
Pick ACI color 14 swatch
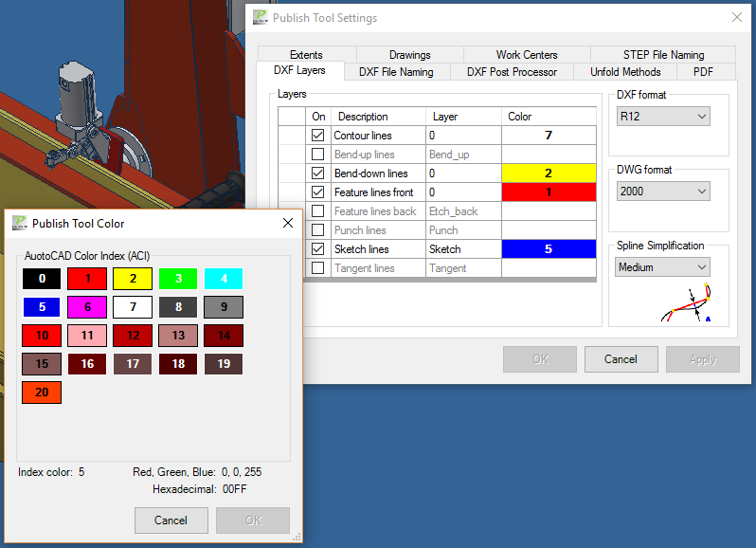224,336
